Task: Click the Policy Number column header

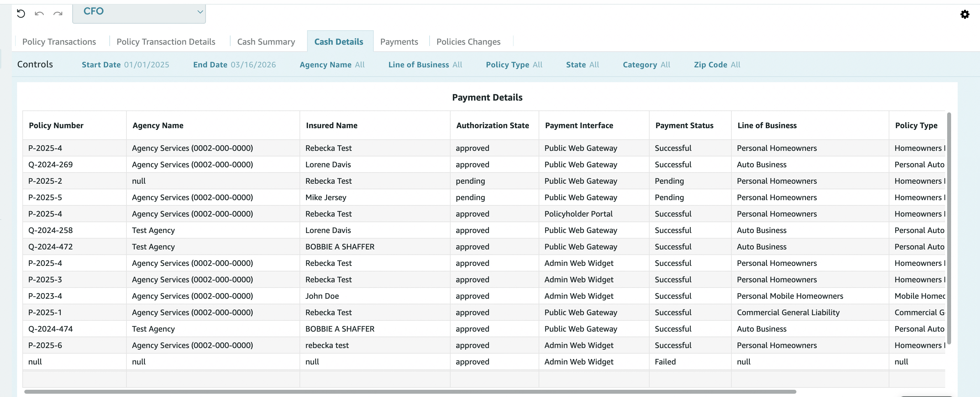Action: [x=56, y=126]
